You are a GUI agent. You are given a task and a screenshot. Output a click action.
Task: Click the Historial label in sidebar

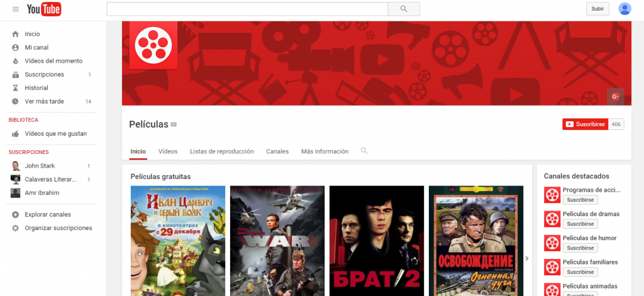point(36,88)
